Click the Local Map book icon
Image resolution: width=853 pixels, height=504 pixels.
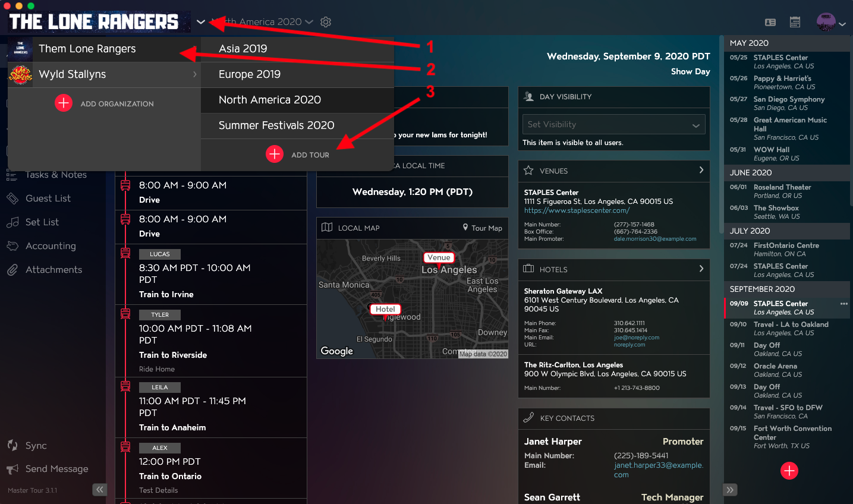point(327,227)
